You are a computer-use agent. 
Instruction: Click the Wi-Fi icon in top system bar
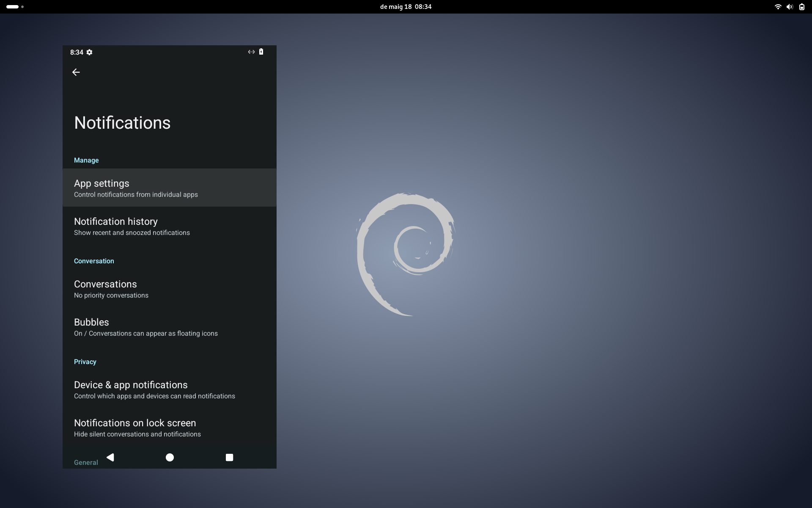pos(778,7)
